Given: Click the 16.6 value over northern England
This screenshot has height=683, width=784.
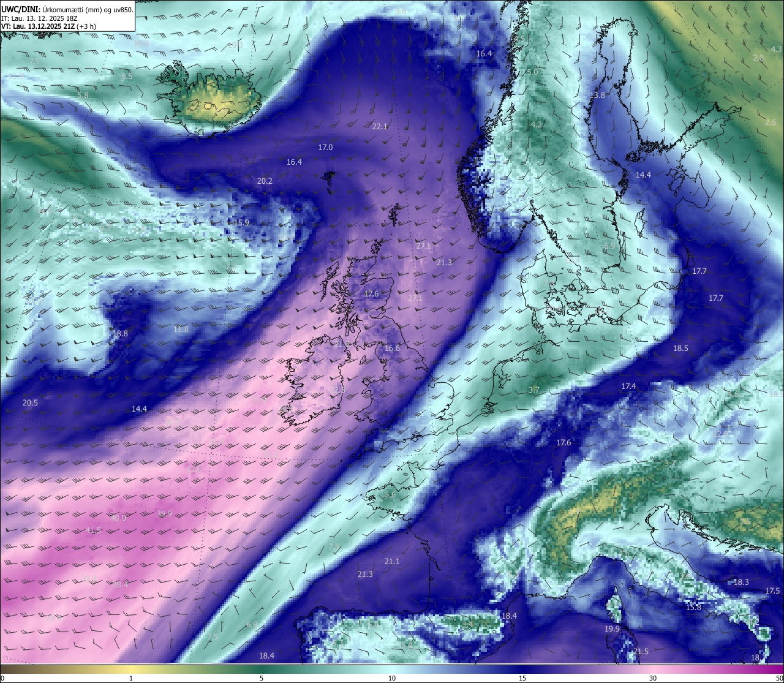Looking at the screenshot, I should tap(392, 349).
